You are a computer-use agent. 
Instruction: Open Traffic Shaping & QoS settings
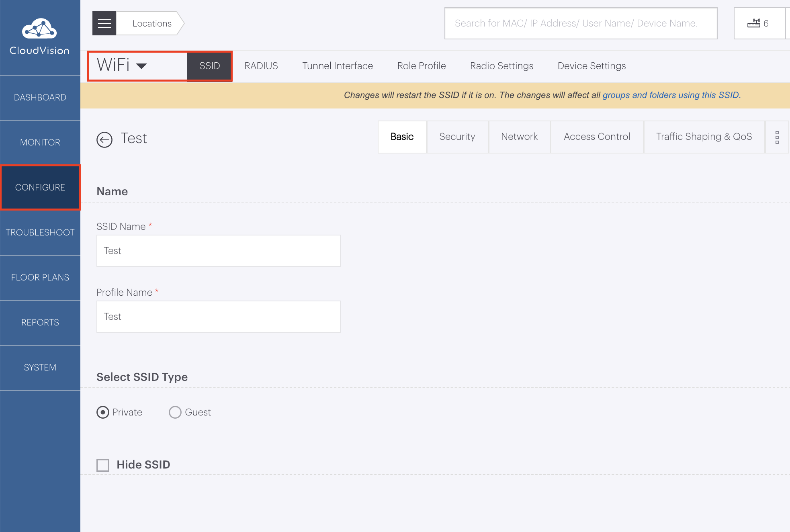click(704, 137)
